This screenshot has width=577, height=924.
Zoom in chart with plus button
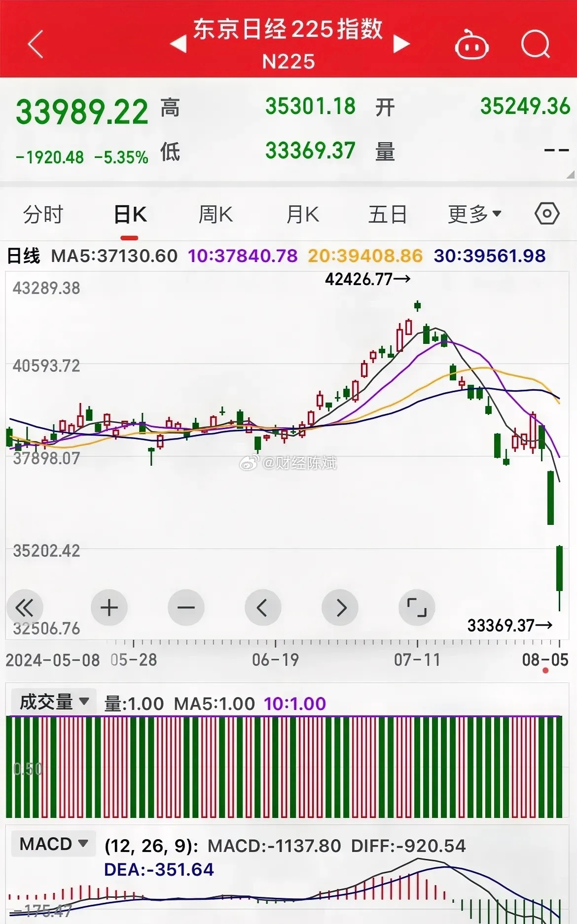pyautogui.click(x=109, y=607)
